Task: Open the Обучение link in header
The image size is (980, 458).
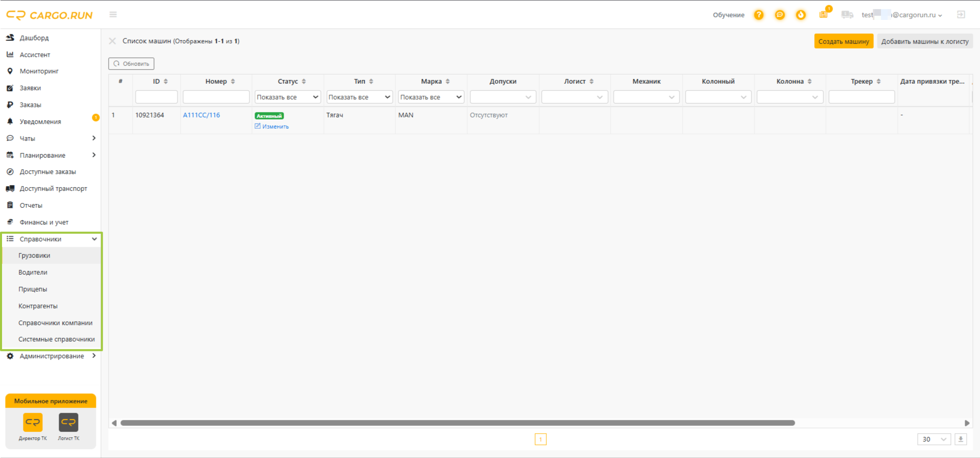Action: point(728,15)
